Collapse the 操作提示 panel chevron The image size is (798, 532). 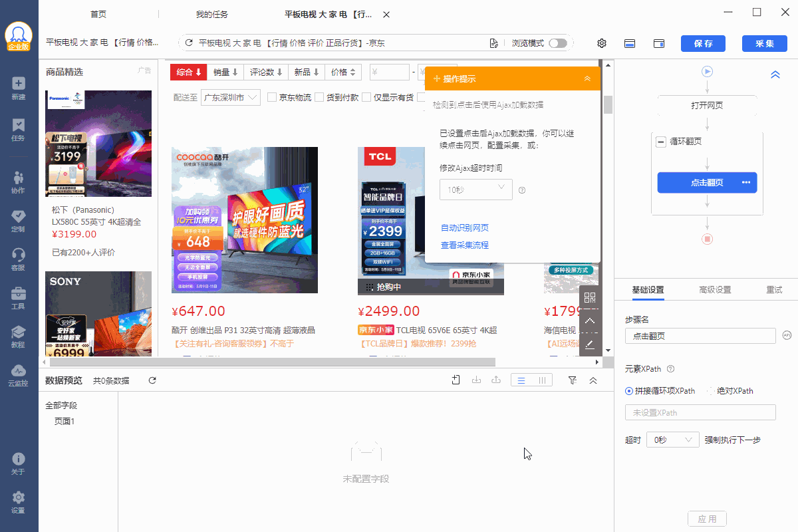[x=587, y=78]
